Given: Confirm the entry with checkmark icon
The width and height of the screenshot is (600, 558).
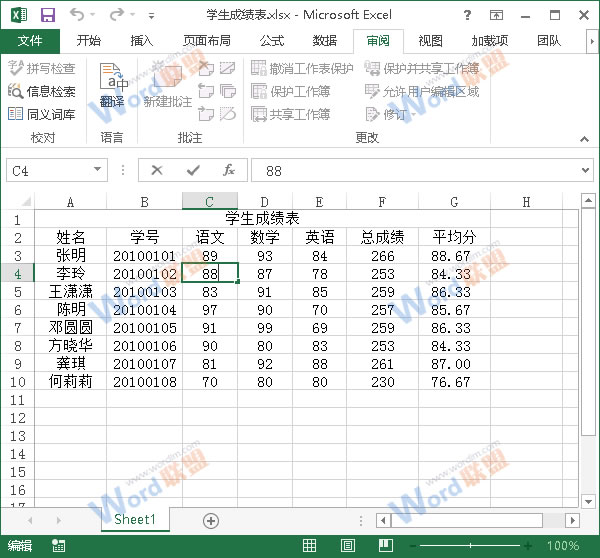Looking at the screenshot, I should (193, 170).
